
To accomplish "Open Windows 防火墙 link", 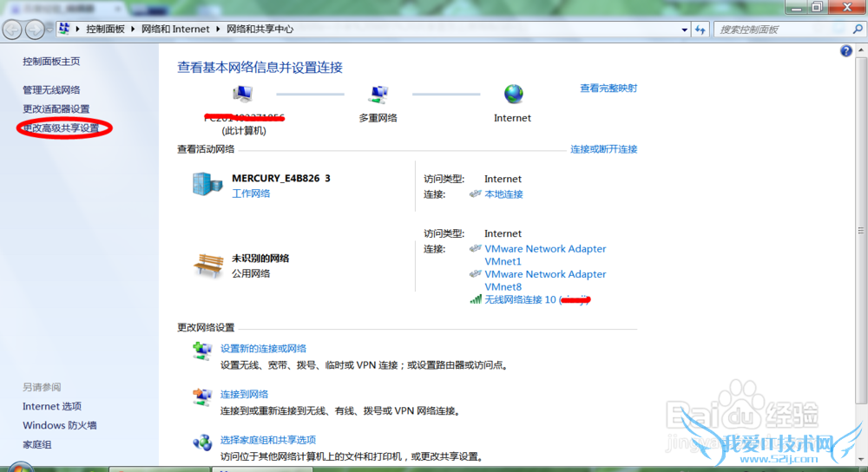I will point(60,425).
